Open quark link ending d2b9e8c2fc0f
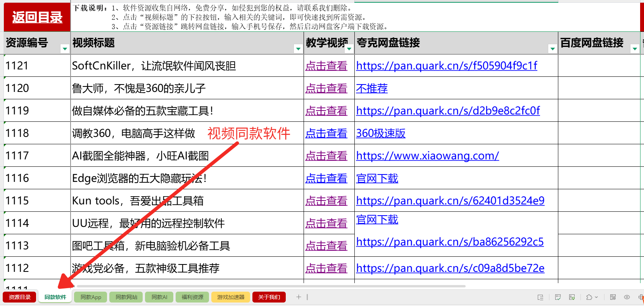This screenshot has width=644, height=306. click(448, 111)
